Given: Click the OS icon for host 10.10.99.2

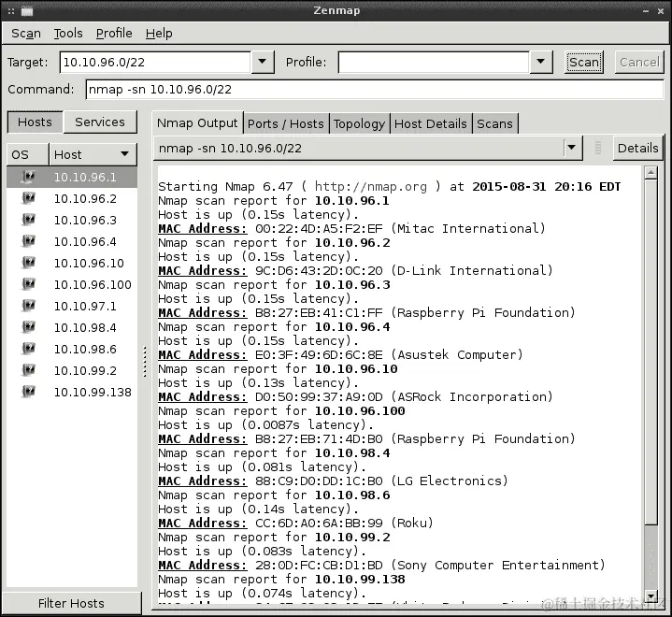Looking at the screenshot, I should (x=28, y=370).
